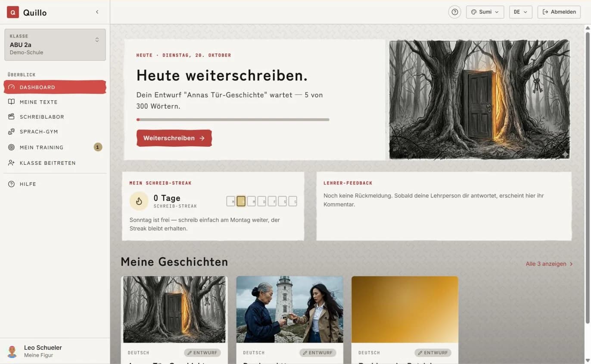Click the chevron next to Alle 3 anzeigen
Screen dimensions: 591x364
(571, 264)
